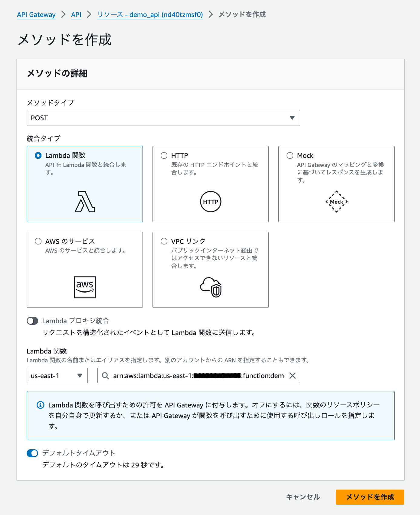The width and height of the screenshot is (420, 515).
Task: Select the HTTP integration radio button
Action: [x=164, y=155]
